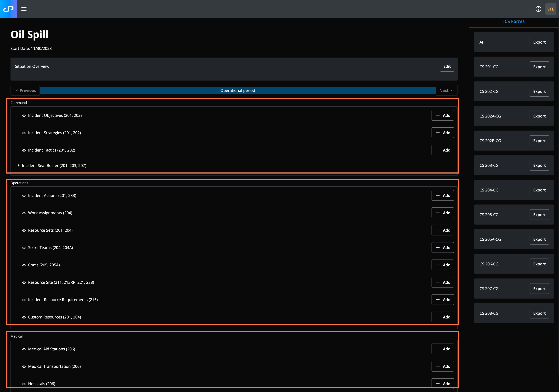The height and width of the screenshot is (392, 559).
Task: Export the ICS 201-CG form
Action: click(539, 67)
